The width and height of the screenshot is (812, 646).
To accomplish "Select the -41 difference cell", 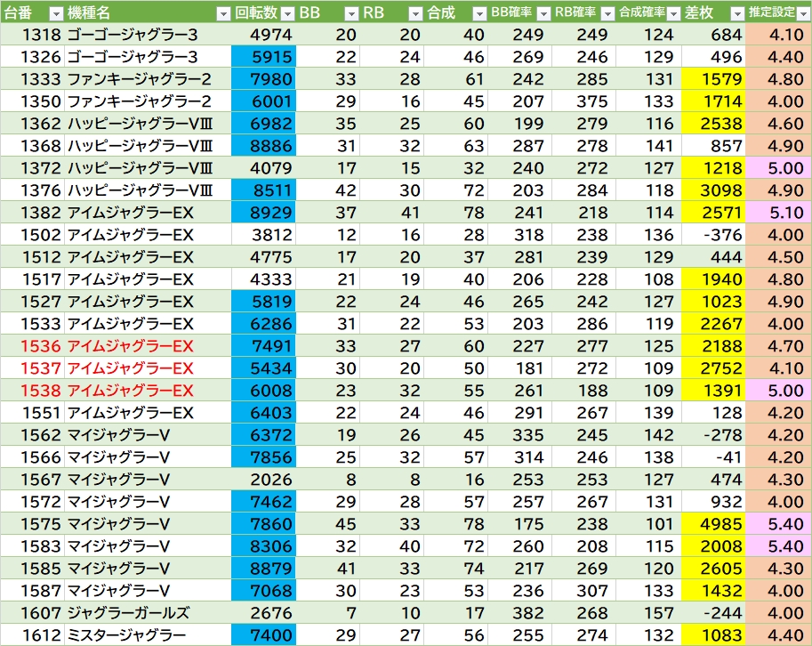I will (x=713, y=458).
